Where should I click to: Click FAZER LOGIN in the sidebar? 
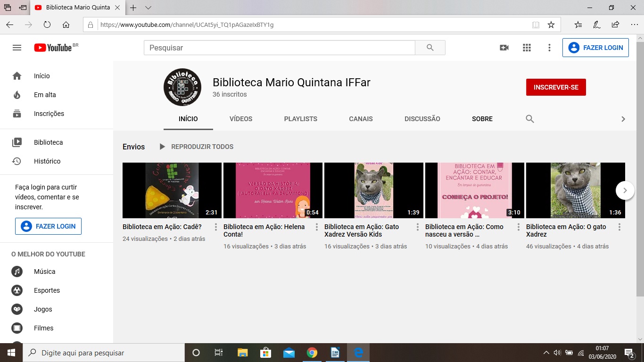point(48,226)
